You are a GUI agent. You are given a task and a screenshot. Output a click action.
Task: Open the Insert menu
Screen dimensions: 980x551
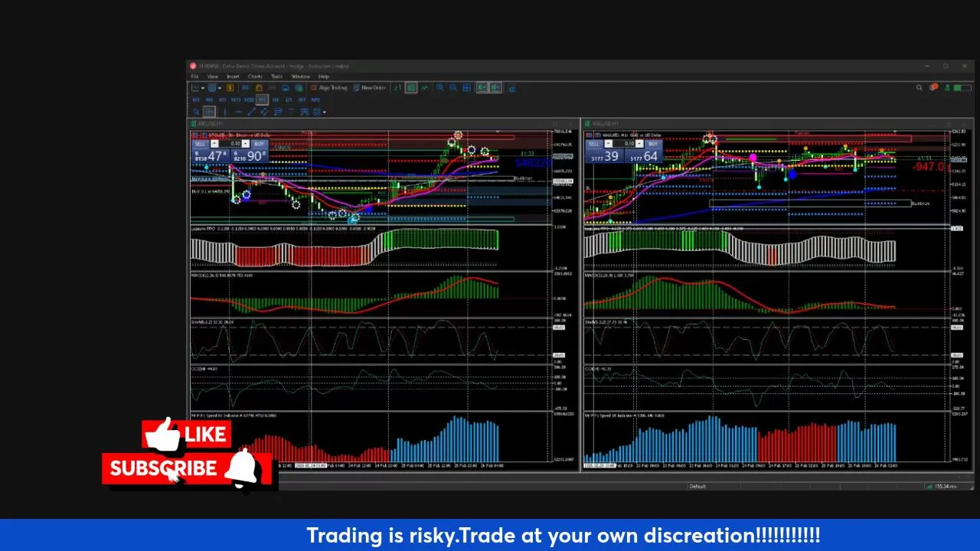tap(233, 77)
